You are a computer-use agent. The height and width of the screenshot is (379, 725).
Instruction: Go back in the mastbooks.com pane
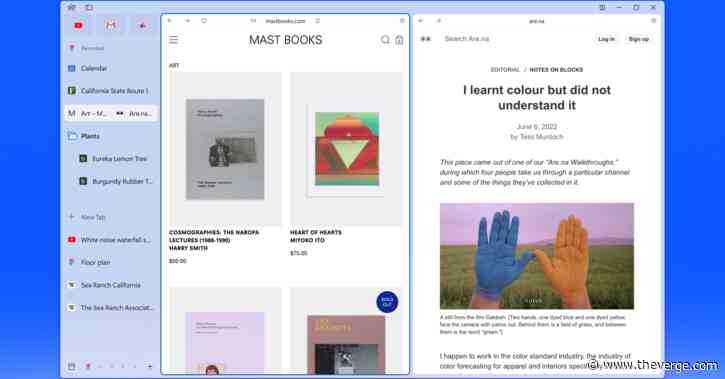[170, 21]
